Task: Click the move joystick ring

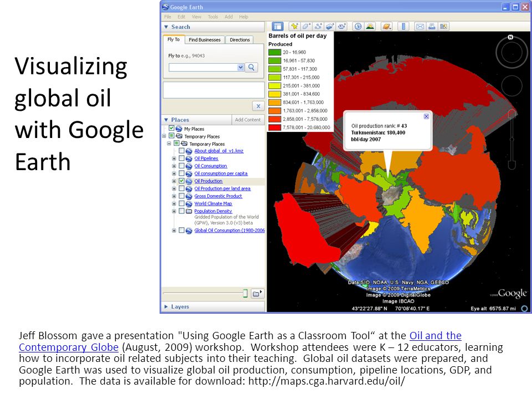Action: [x=511, y=85]
